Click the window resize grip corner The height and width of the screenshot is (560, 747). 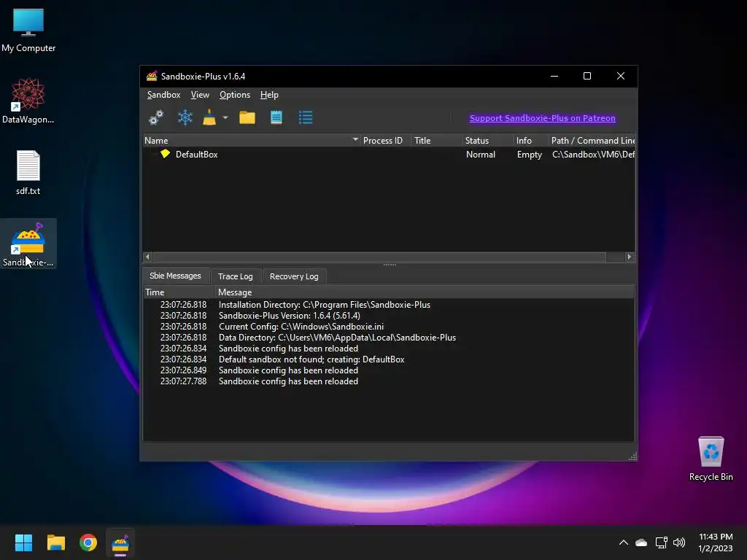(x=632, y=456)
